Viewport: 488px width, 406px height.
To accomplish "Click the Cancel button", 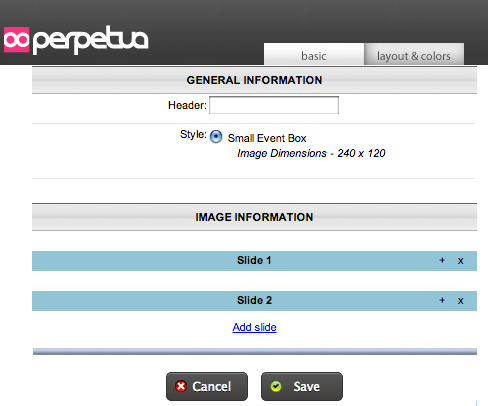I will coord(207,386).
